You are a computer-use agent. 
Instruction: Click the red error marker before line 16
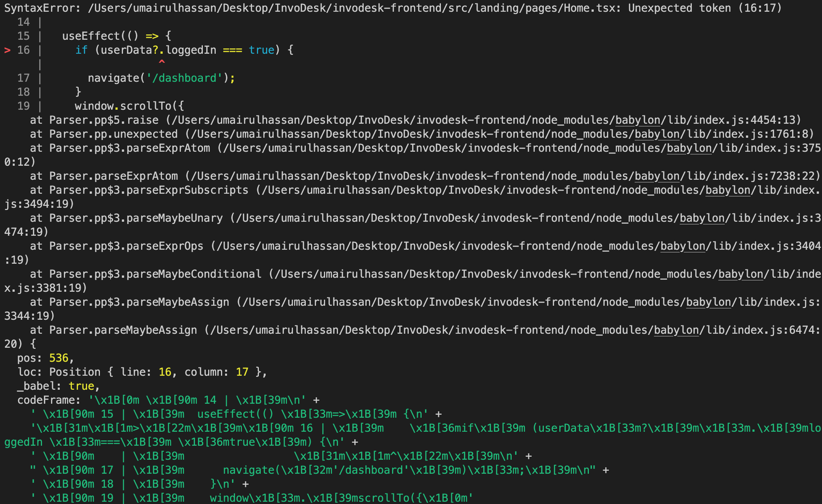[x=7, y=50]
